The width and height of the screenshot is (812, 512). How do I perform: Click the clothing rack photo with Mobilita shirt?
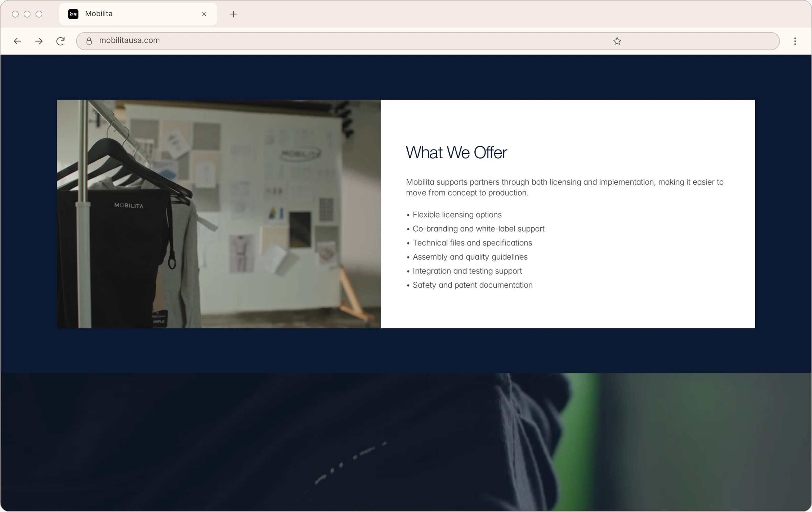219,214
